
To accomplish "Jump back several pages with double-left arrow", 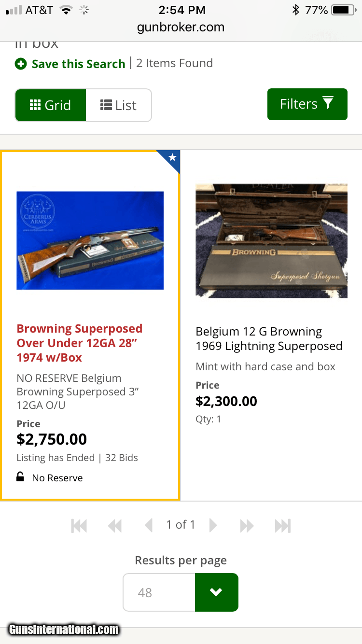I will click(x=115, y=525).
